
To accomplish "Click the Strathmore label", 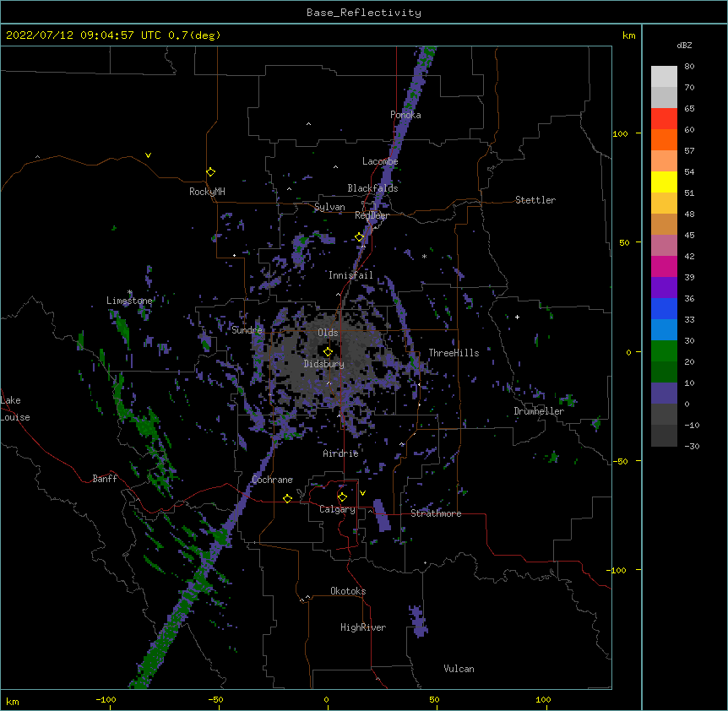I will point(436,513).
